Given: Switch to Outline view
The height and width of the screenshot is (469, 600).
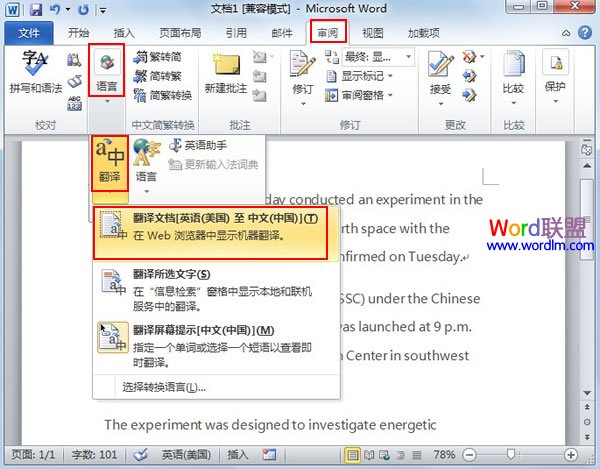Looking at the screenshot, I should [x=401, y=455].
